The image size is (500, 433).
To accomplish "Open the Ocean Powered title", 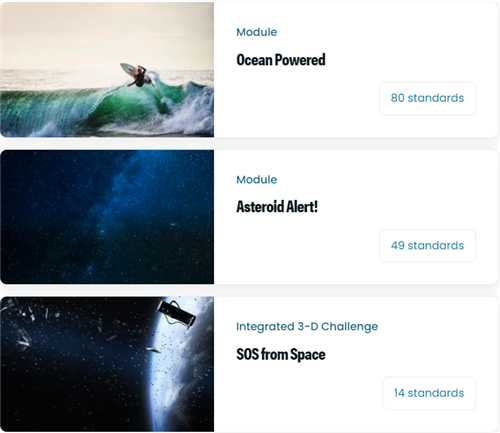I will click(x=281, y=60).
